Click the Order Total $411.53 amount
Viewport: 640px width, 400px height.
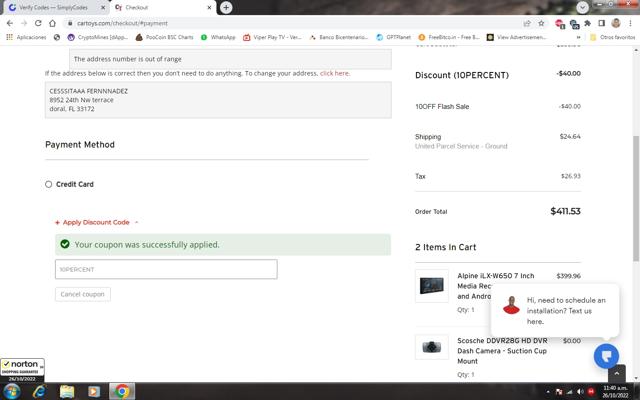click(x=565, y=211)
